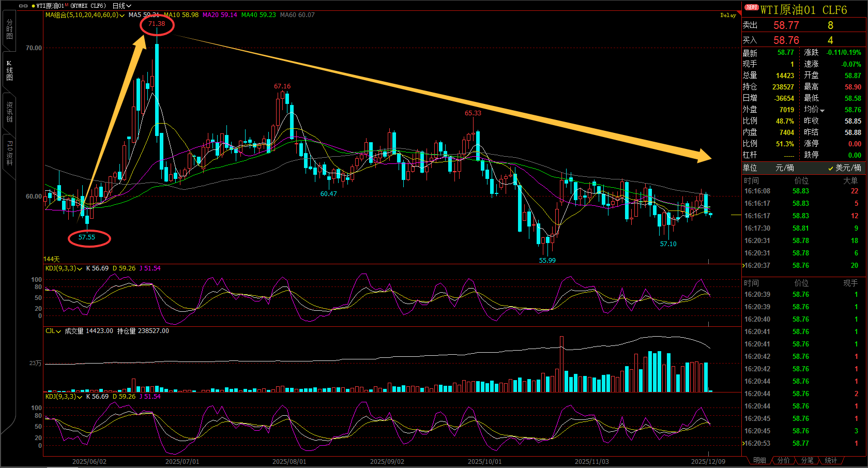The height and width of the screenshot is (468, 868).
Task: Click the chain link icon beside WTI原油01
Action: point(23,6)
